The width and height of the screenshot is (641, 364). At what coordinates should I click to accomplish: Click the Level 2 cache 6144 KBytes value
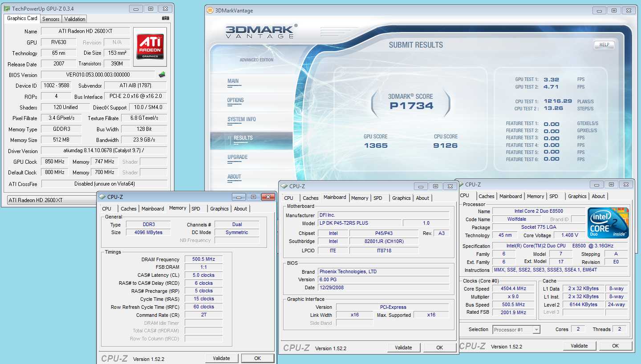tap(583, 305)
